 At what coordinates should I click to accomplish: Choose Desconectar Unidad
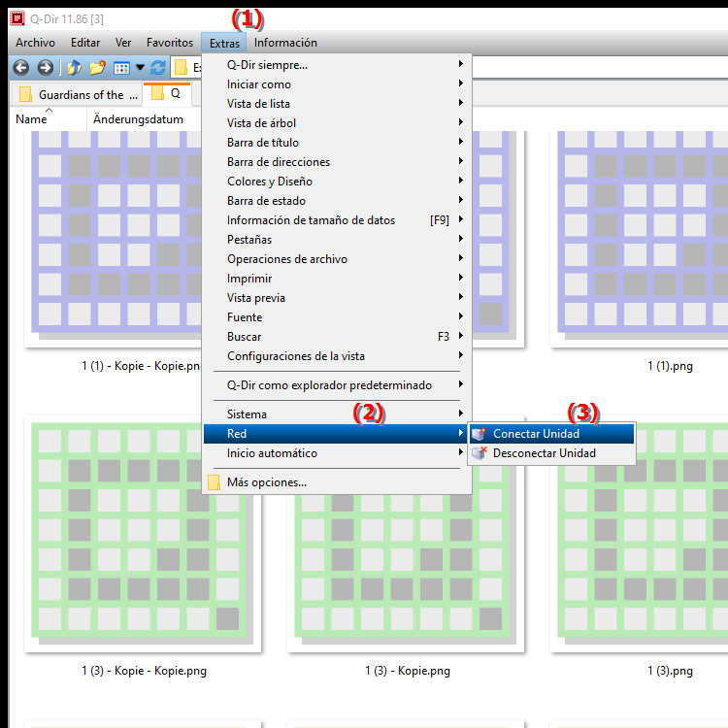tap(552, 453)
